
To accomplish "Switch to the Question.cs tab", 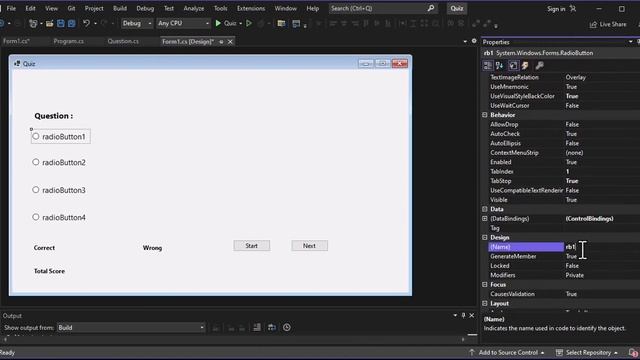I will (123, 42).
